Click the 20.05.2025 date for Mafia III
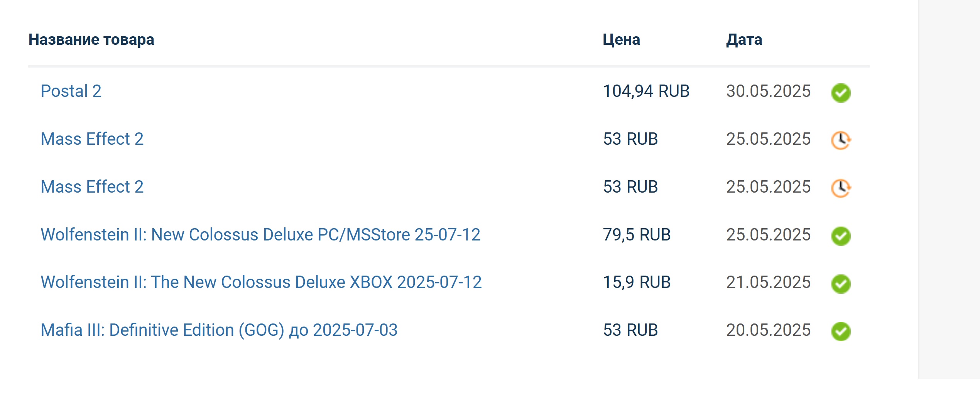The width and height of the screenshot is (980, 408). (x=769, y=330)
